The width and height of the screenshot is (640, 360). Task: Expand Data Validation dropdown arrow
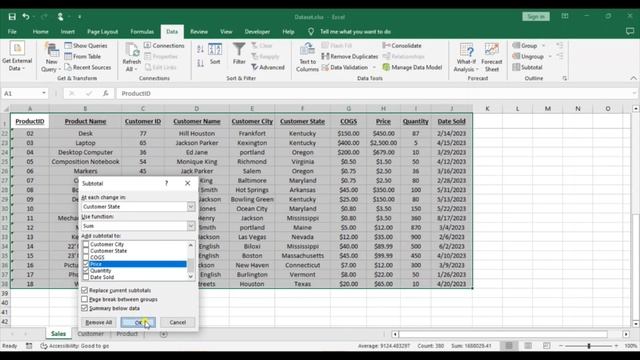pyautogui.click(x=374, y=67)
